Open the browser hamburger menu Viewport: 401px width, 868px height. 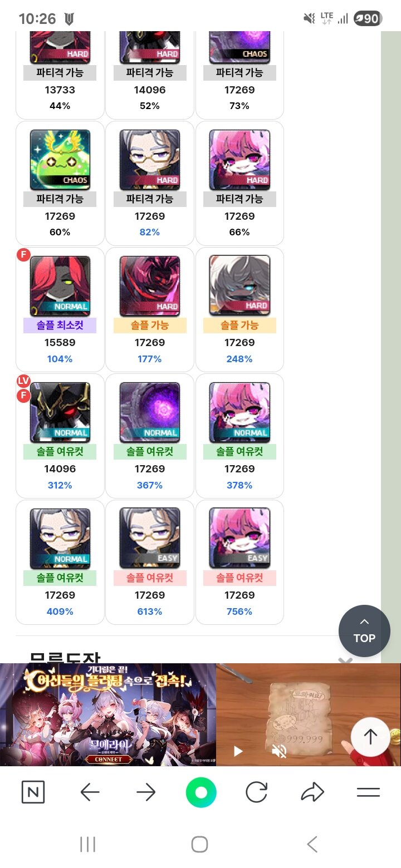368,792
